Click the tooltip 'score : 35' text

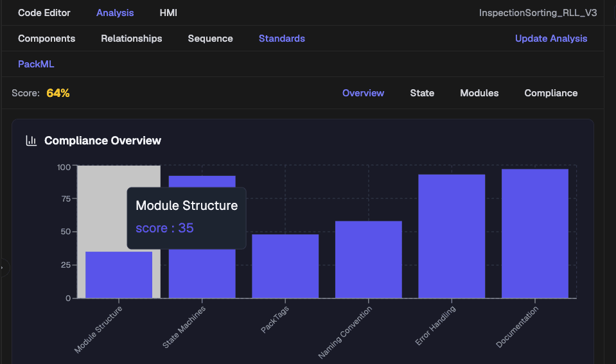click(164, 228)
